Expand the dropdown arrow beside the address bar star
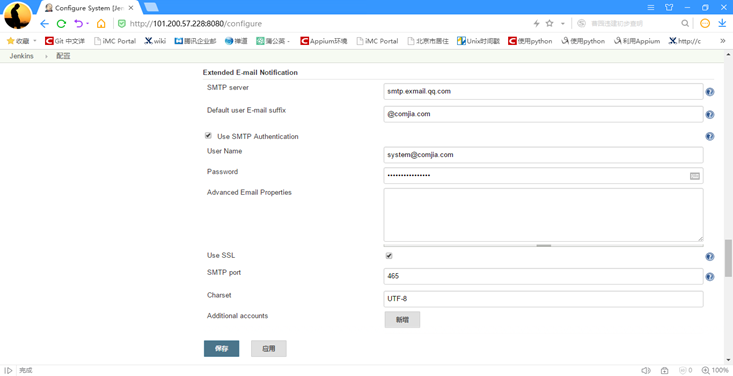The image size is (733, 376). point(563,23)
